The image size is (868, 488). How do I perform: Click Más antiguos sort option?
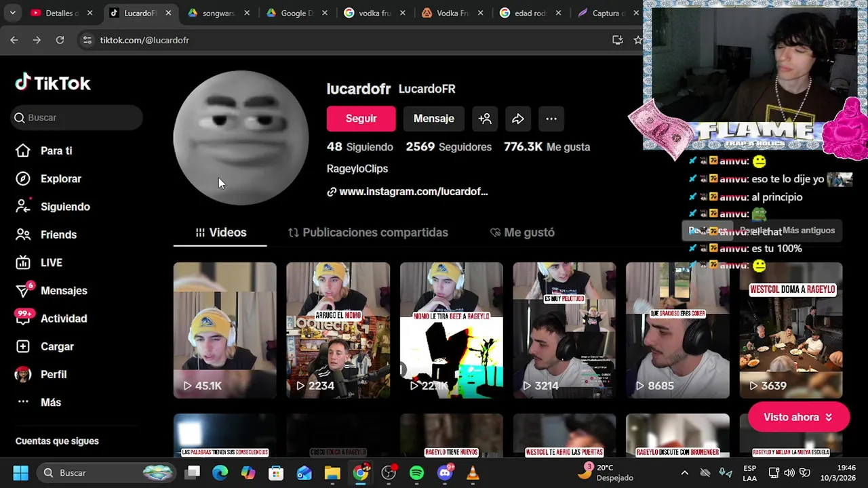pos(808,230)
